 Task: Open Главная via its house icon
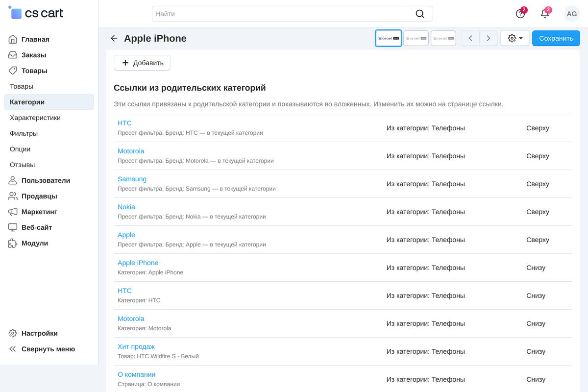pos(13,39)
